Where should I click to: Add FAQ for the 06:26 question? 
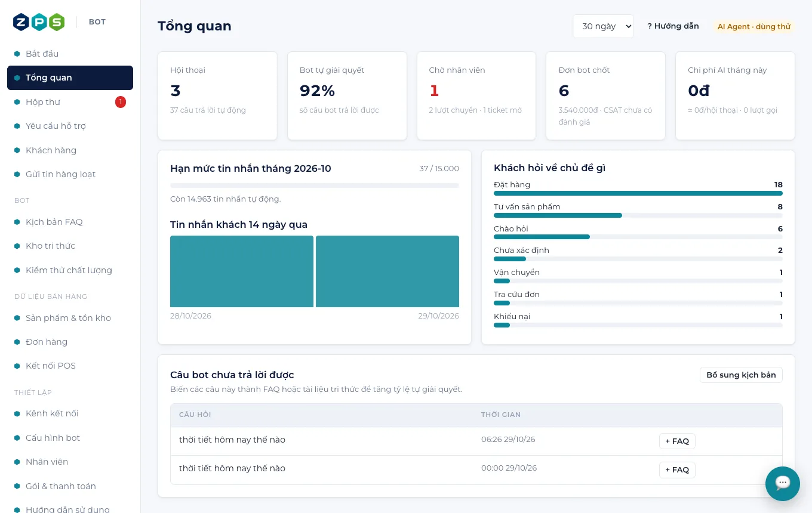(x=677, y=441)
